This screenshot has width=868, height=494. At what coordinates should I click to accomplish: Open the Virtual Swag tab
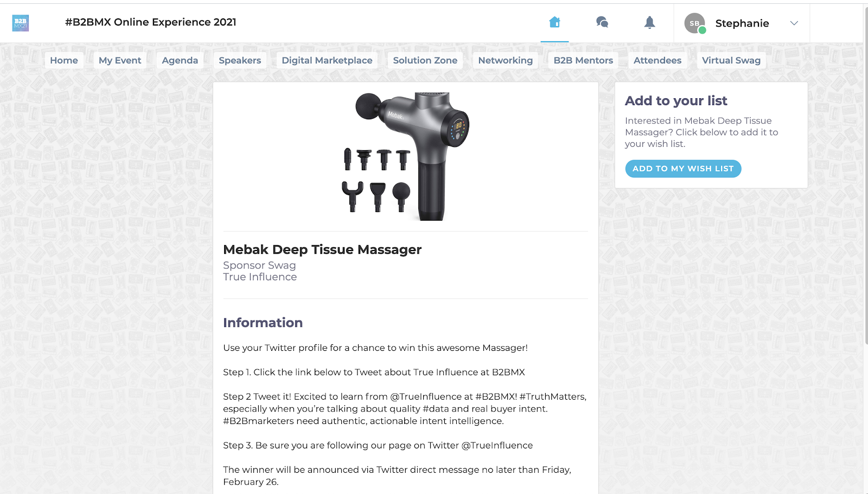tap(731, 60)
